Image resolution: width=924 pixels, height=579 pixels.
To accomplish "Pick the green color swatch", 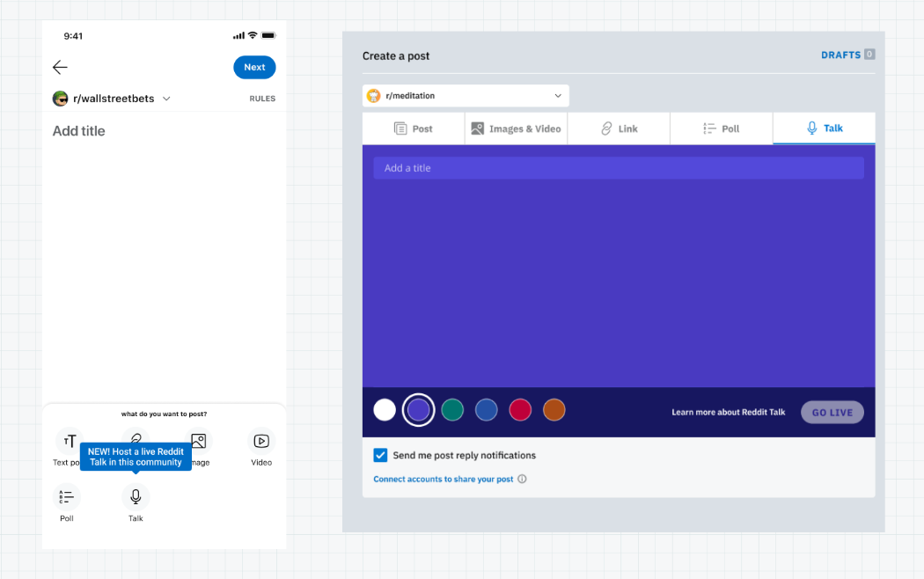I will (x=452, y=410).
